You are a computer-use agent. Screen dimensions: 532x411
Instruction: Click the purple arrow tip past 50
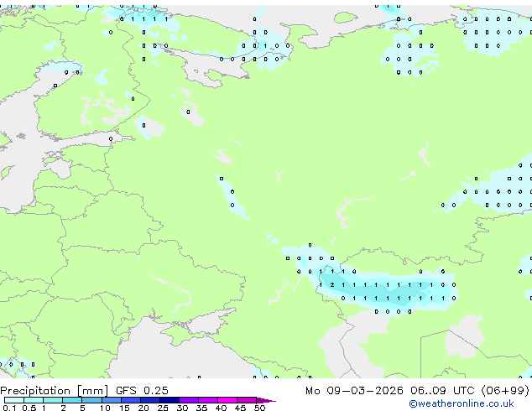266,400
